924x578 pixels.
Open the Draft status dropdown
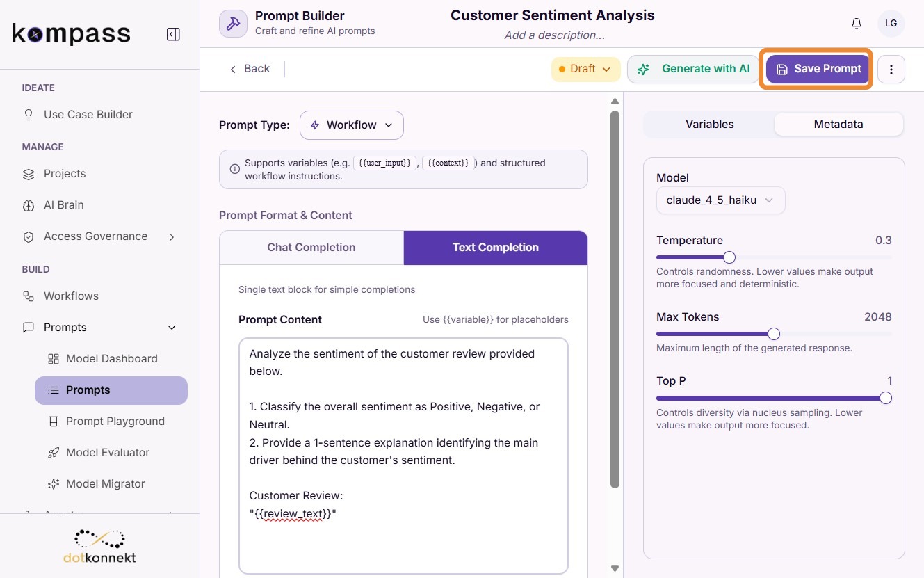[x=585, y=69]
